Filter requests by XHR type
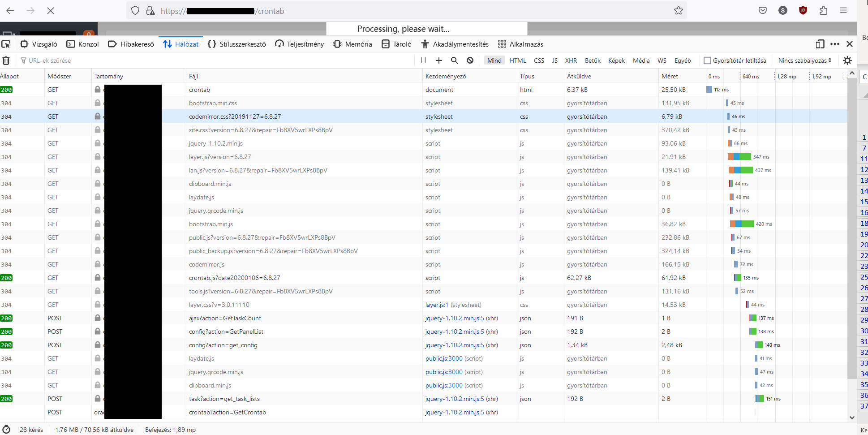Screen dimensions: 868x435 (x=571, y=60)
